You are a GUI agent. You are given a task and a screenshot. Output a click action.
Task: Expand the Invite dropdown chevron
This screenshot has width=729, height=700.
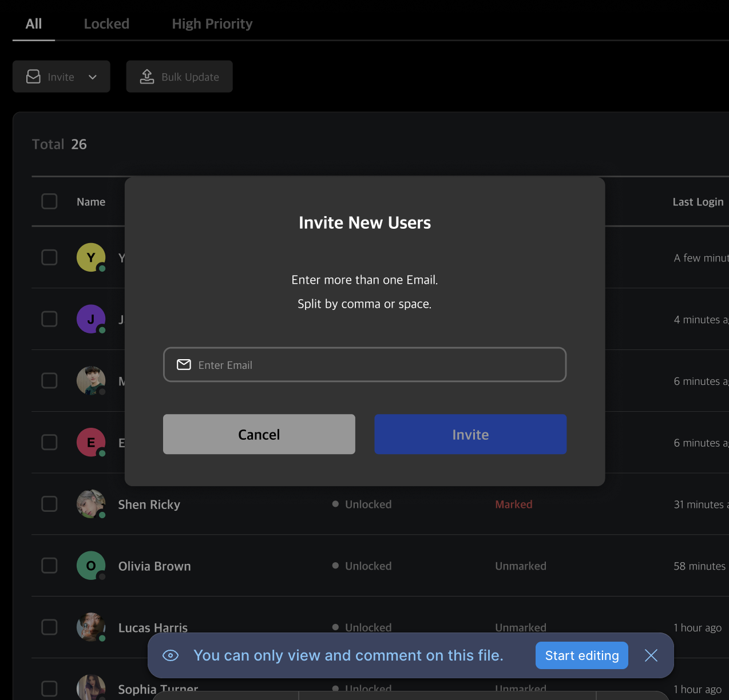93,76
